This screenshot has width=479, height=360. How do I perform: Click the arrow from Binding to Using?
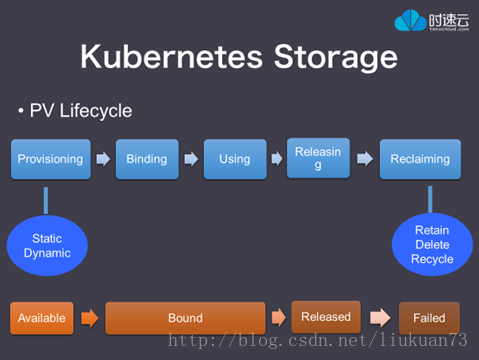pos(191,159)
